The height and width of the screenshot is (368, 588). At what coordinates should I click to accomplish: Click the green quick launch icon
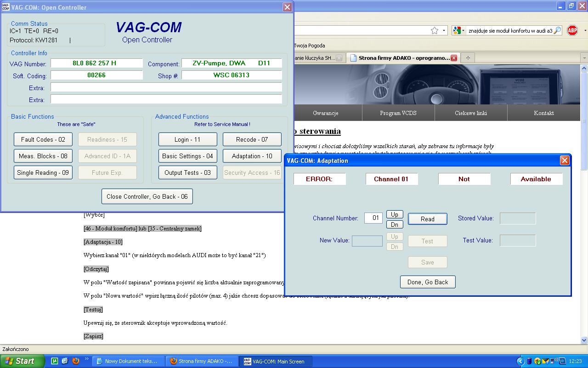tap(54, 361)
